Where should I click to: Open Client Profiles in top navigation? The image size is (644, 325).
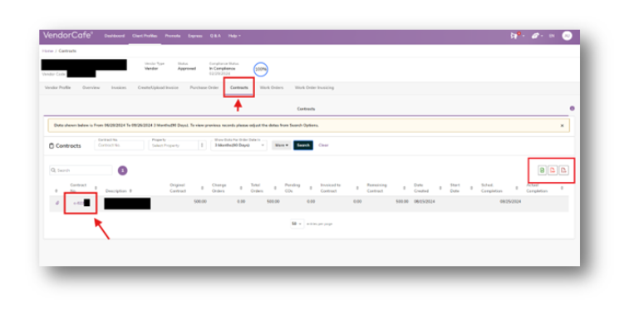tap(145, 36)
